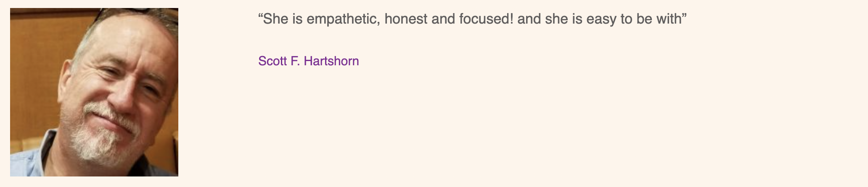868x187 pixels.
Task: Click the middle initial "F." in name
Action: pos(295,61)
